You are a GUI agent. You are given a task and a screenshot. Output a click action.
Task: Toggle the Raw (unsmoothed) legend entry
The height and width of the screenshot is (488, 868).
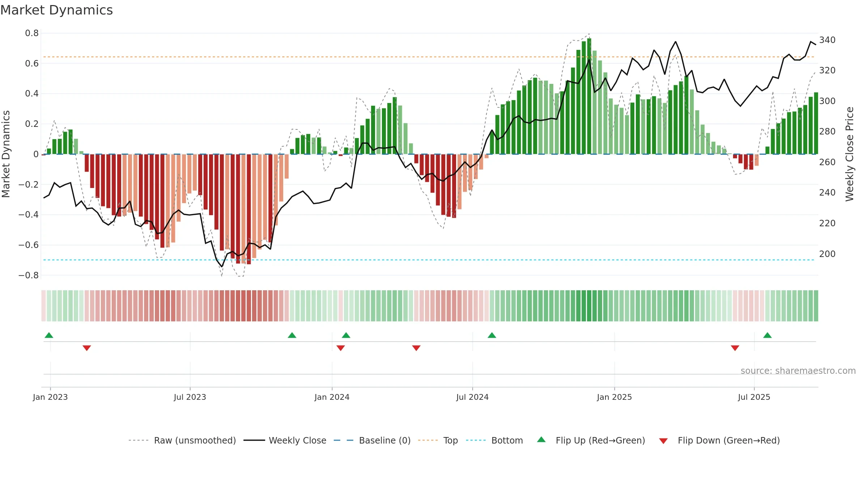(182, 440)
